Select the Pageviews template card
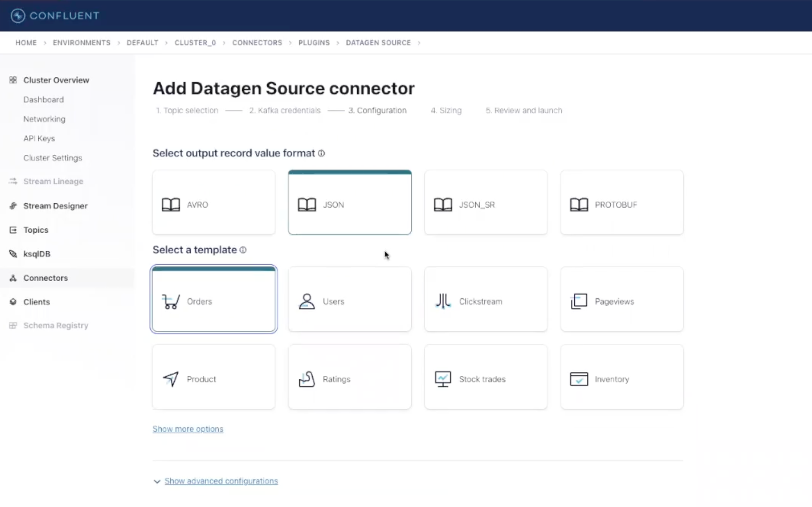The image size is (812, 507). pyautogui.click(x=622, y=299)
